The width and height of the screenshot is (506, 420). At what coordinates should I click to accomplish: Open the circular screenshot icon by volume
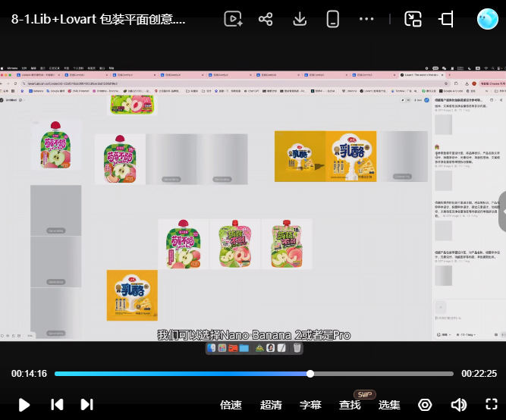pyautogui.click(x=425, y=405)
